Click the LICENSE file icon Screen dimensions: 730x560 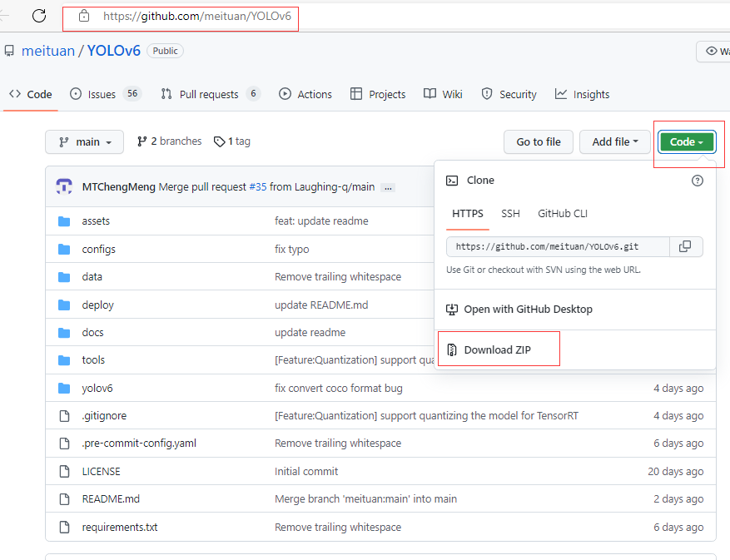click(64, 472)
